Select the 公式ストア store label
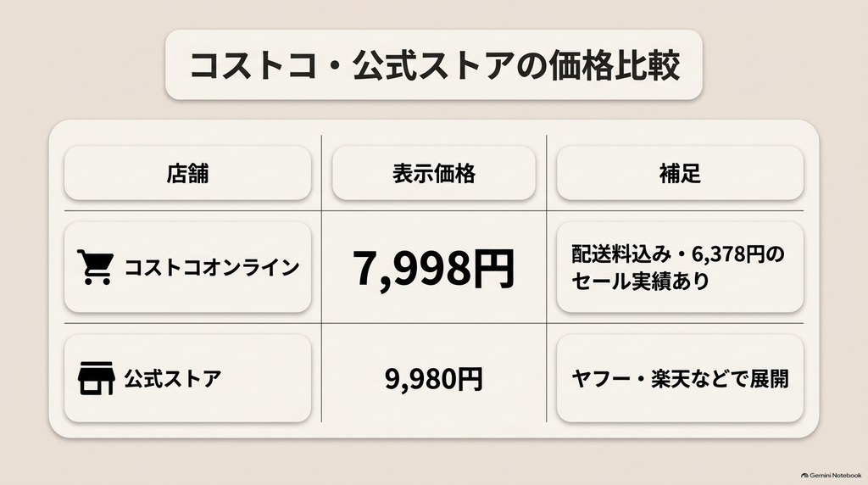The height and width of the screenshot is (485, 868). coord(173,379)
